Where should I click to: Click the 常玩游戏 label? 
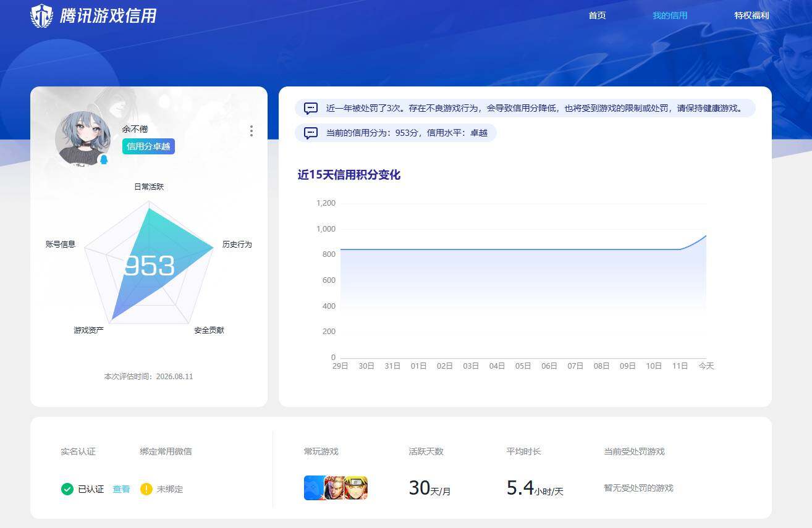tap(321, 451)
